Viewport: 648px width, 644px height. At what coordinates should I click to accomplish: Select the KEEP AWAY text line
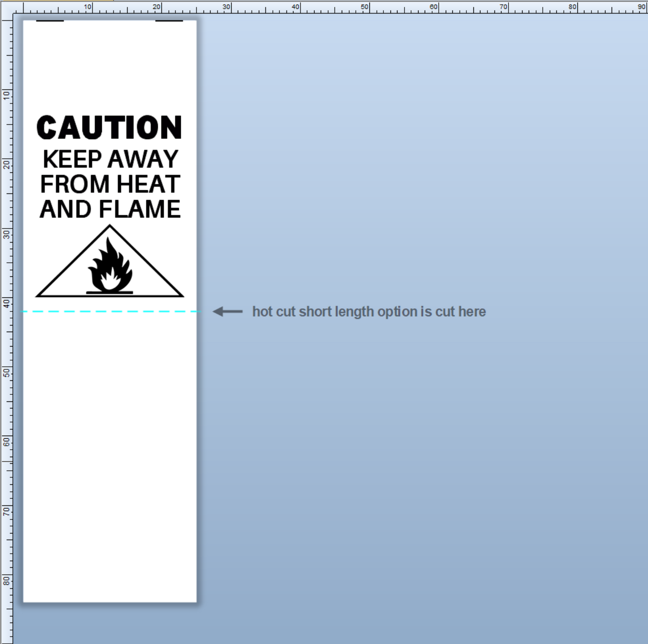pos(110,159)
